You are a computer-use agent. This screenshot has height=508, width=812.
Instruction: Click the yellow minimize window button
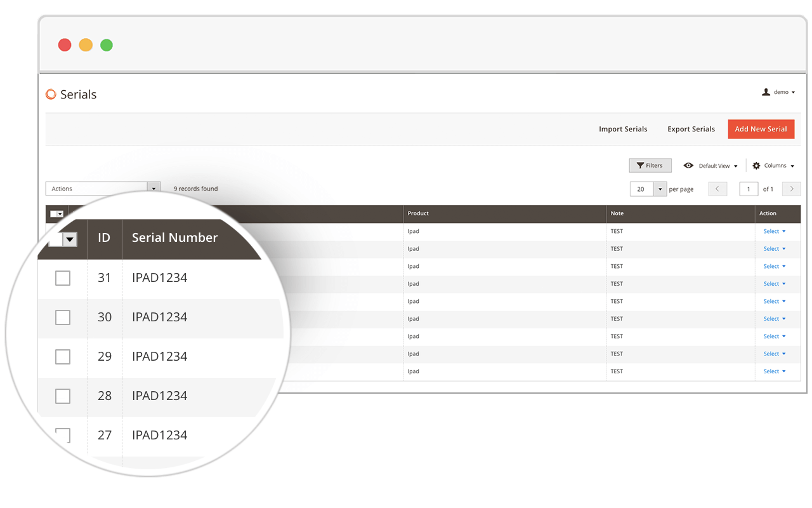[x=86, y=45]
